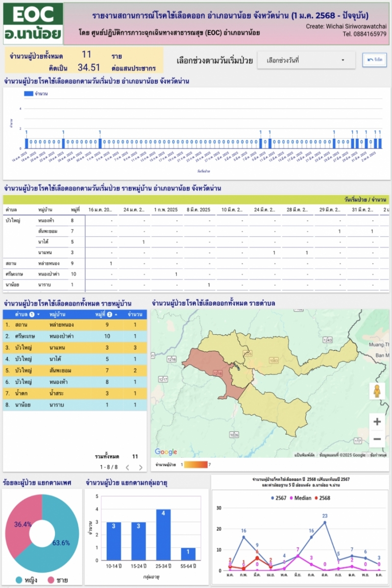This screenshot has height=588, width=392.
Task: Click นาไค้ in numbered row 4
Action: click(55, 359)
